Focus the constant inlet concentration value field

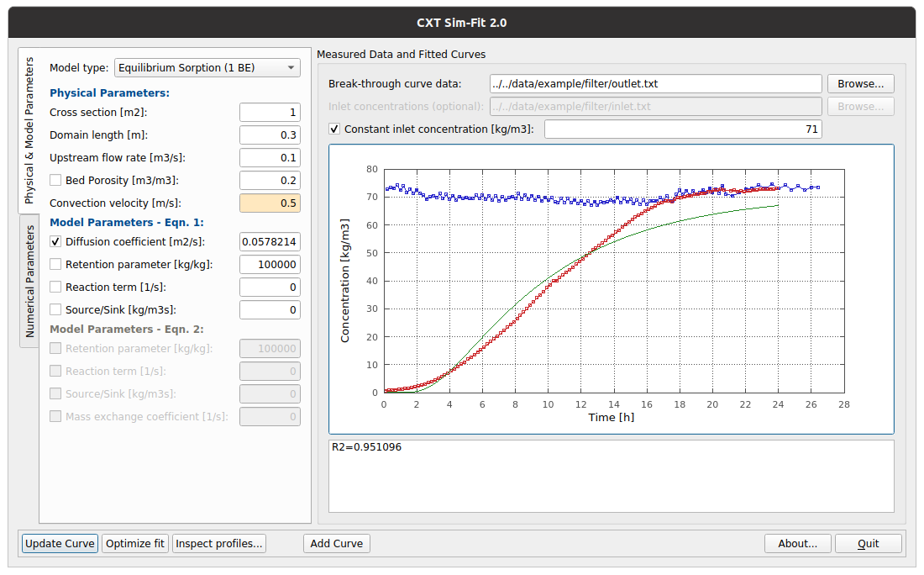click(683, 129)
